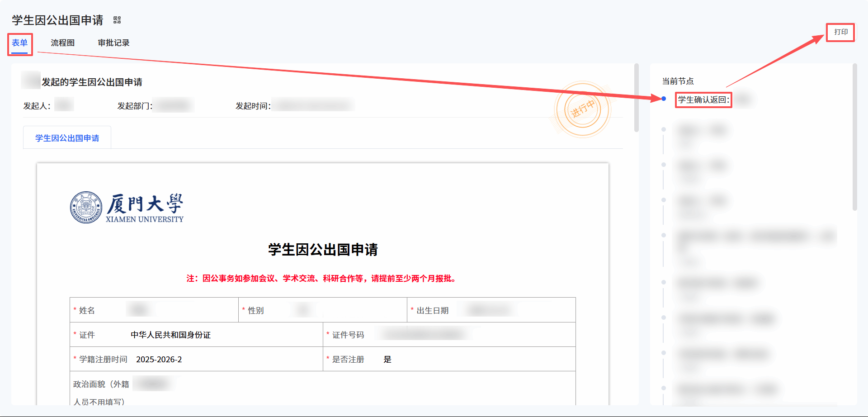868x417 pixels.
Task: Click the 2025-2026-2 registration term value
Action: (x=159, y=360)
